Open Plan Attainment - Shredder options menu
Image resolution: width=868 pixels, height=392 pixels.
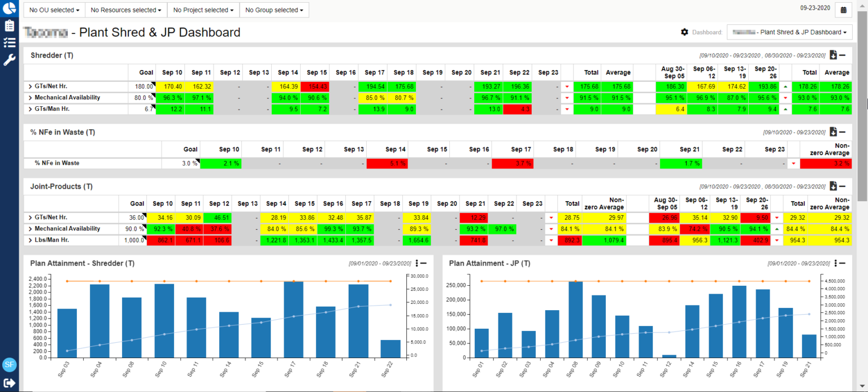416,263
